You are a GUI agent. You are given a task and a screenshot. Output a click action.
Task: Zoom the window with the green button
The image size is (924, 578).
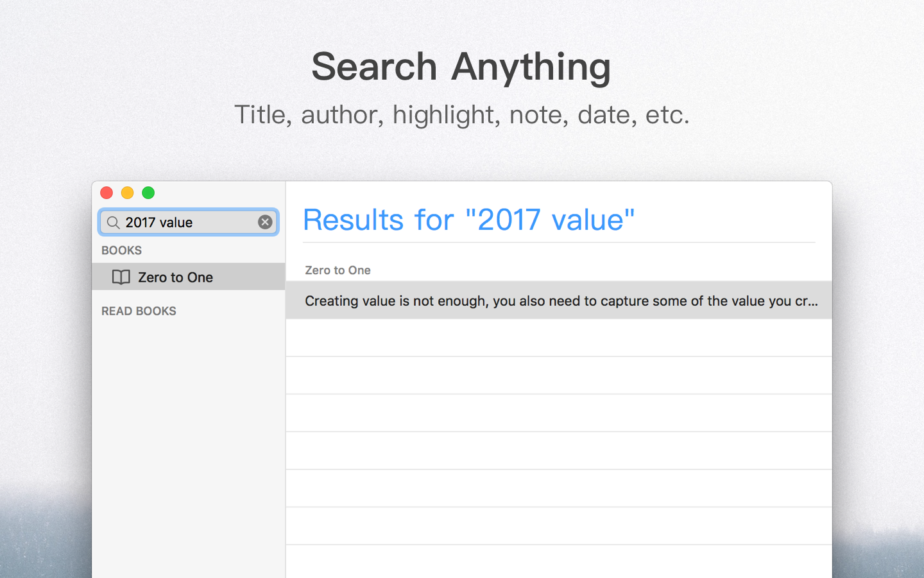tap(148, 193)
